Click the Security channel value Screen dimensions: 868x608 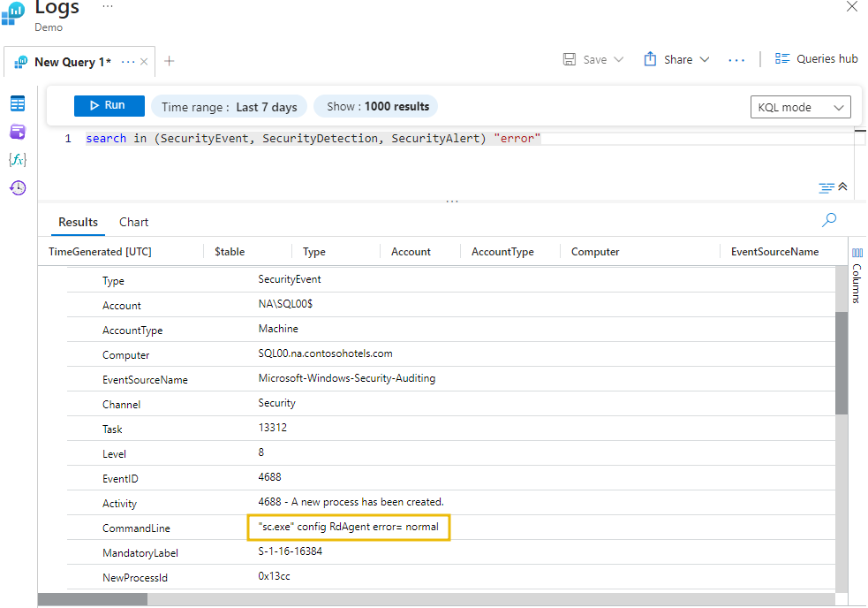[x=276, y=403]
